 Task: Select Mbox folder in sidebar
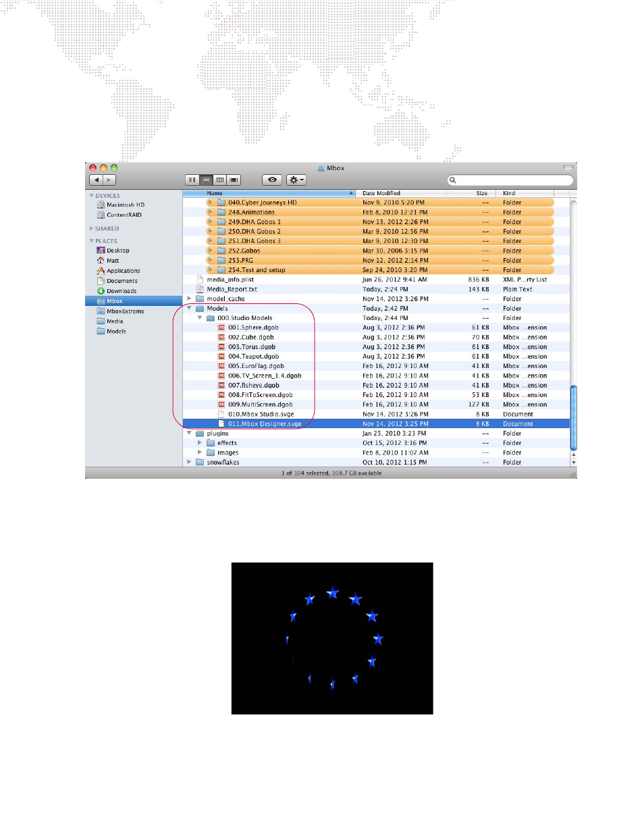tap(134, 301)
